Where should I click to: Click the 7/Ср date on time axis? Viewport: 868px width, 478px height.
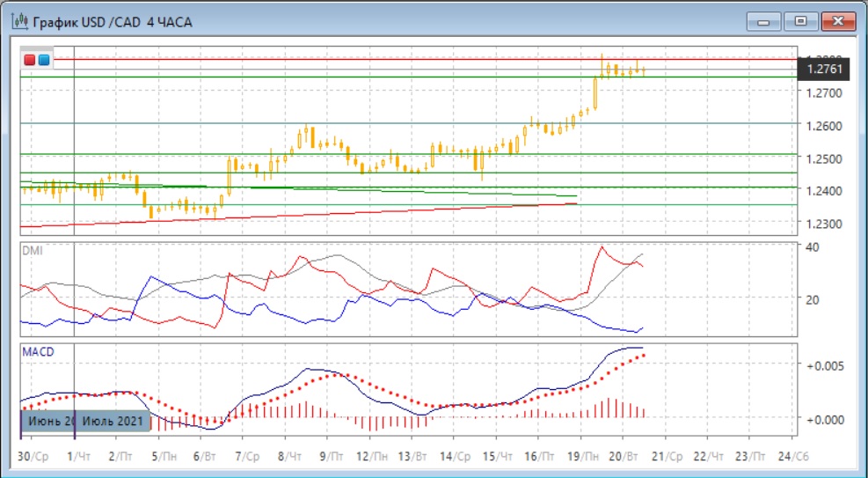(247, 456)
